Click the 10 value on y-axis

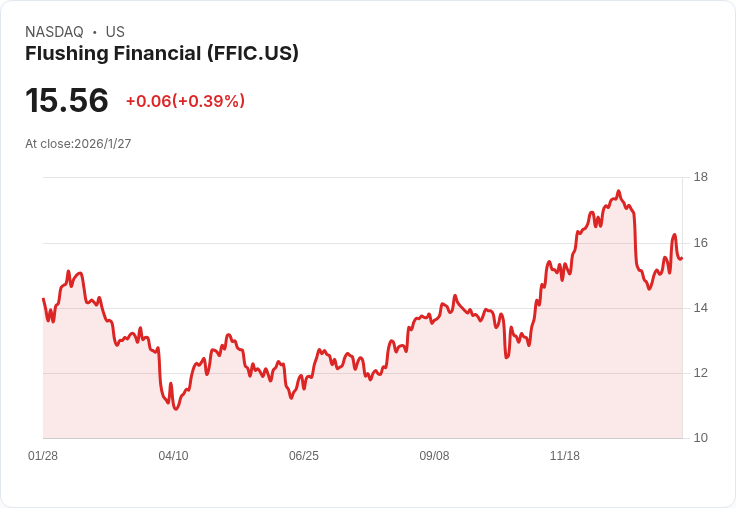click(701, 438)
